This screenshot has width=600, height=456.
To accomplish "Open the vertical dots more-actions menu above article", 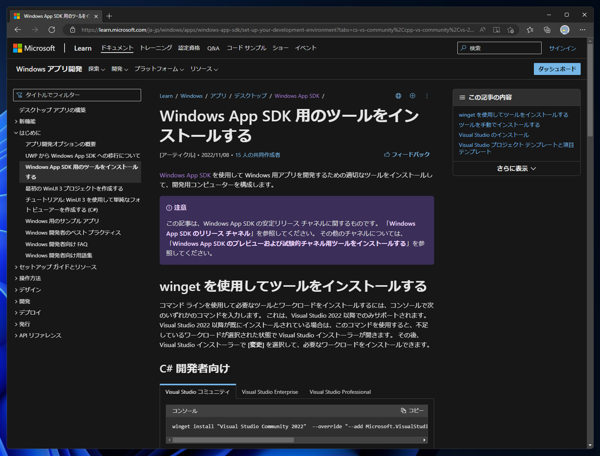I will click(x=427, y=96).
